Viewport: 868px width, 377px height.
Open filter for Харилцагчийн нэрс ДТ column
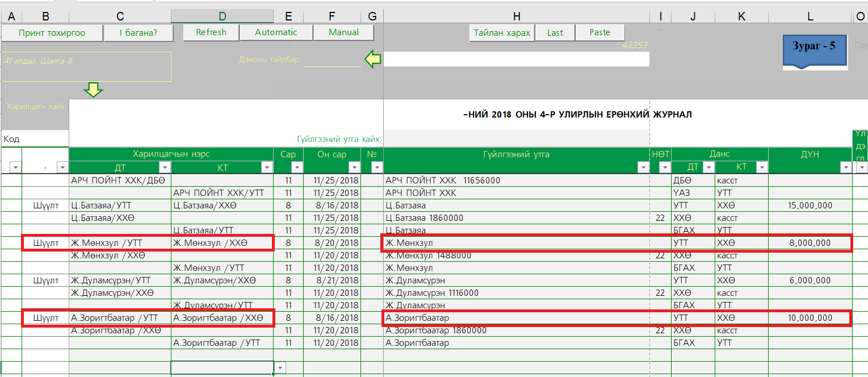coord(164,167)
